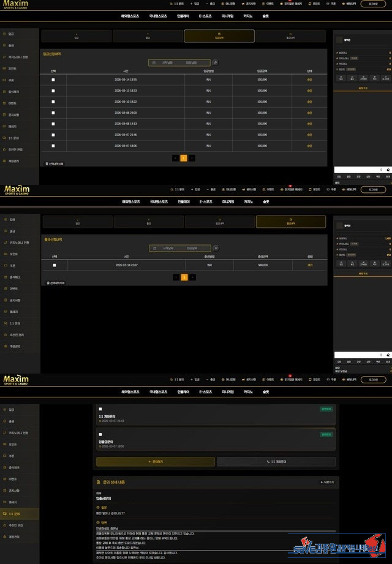Open 읽지않은 메세지 in deposit history screen header
The image size is (392, 564).
tap(292, 4)
